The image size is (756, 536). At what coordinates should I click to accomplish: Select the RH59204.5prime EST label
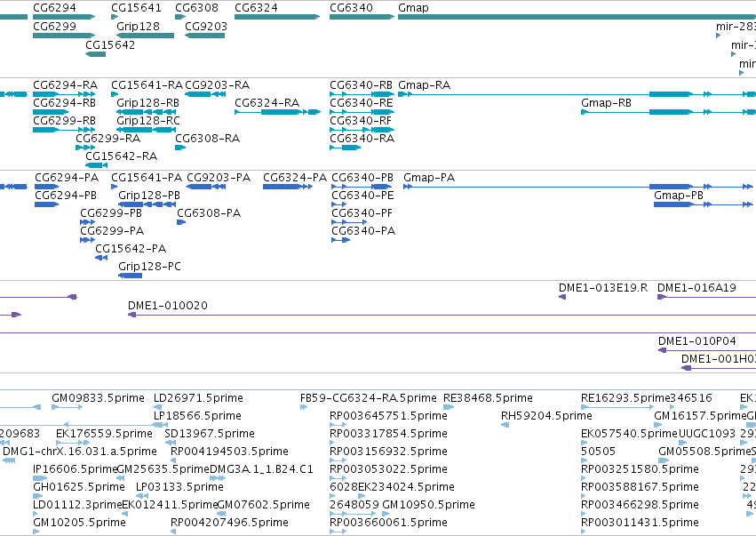pos(546,416)
